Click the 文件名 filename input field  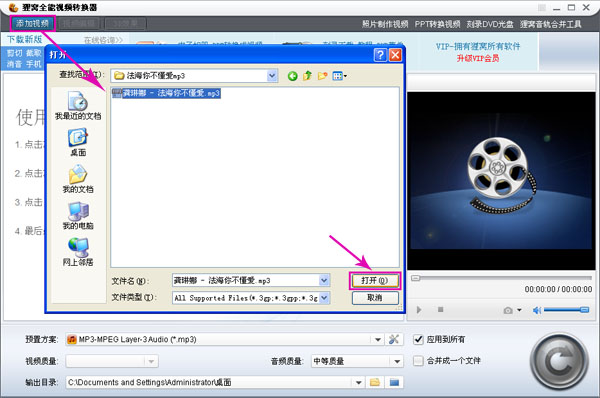pyautogui.click(x=246, y=281)
